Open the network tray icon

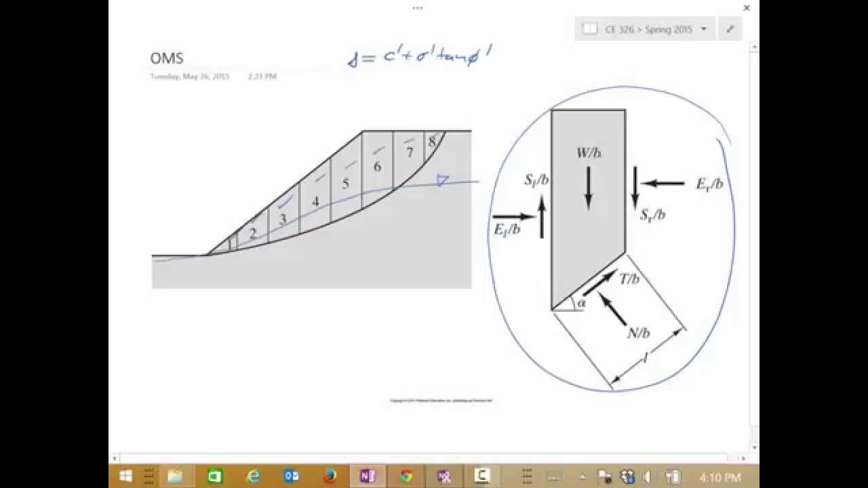[627, 477]
